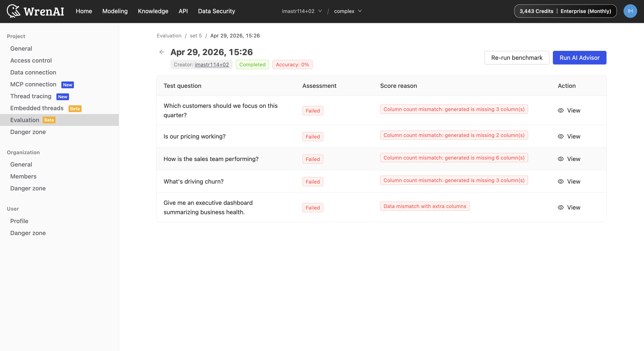This screenshot has height=351, width=644.
Task: Click 'missing 2 column(s)' score reason tag
Action: pyautogui.click(x=454, y=135)
